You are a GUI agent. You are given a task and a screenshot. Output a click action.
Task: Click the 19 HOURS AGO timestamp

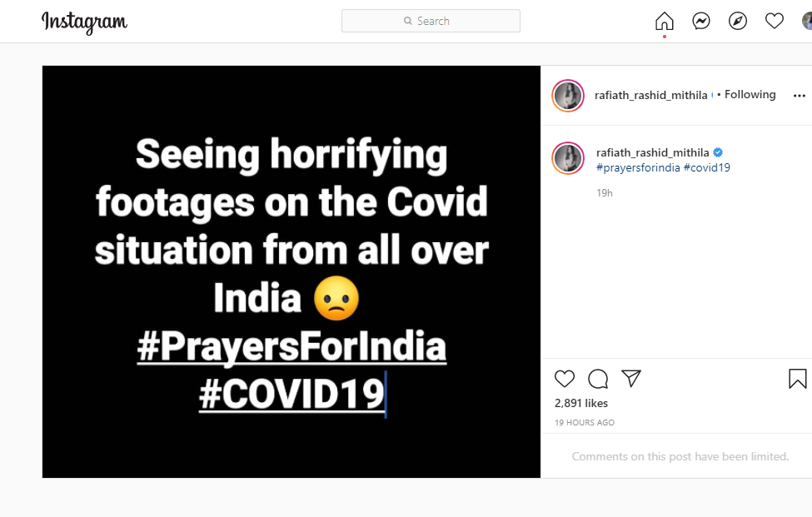pyautogui.click(x=585, y=423)
